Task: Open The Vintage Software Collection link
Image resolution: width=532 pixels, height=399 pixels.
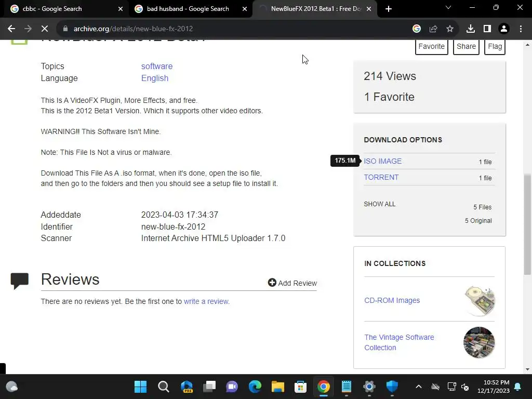Action: click(399, 342)
